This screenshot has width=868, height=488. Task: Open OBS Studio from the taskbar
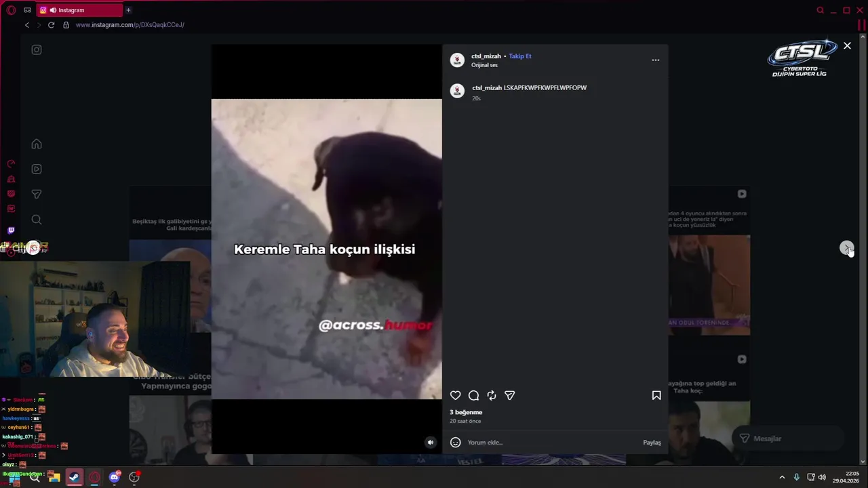point(134,477)
